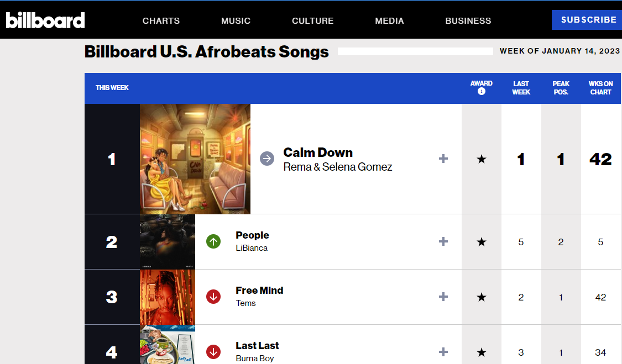622x364 pixels.
Task: Open the Rema & Selena Gomez artist link
Action: coord(337,167)
